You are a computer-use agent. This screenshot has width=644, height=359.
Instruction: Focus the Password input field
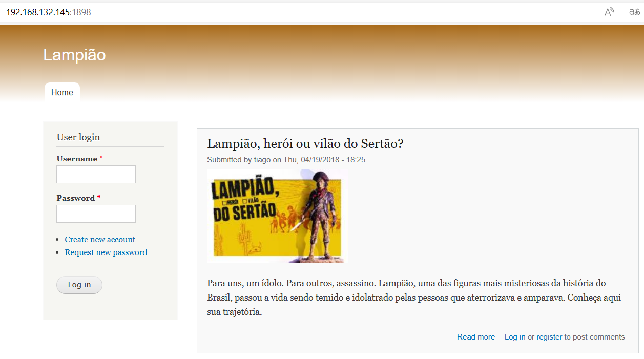pyautogui.click(x=96, y=214)
